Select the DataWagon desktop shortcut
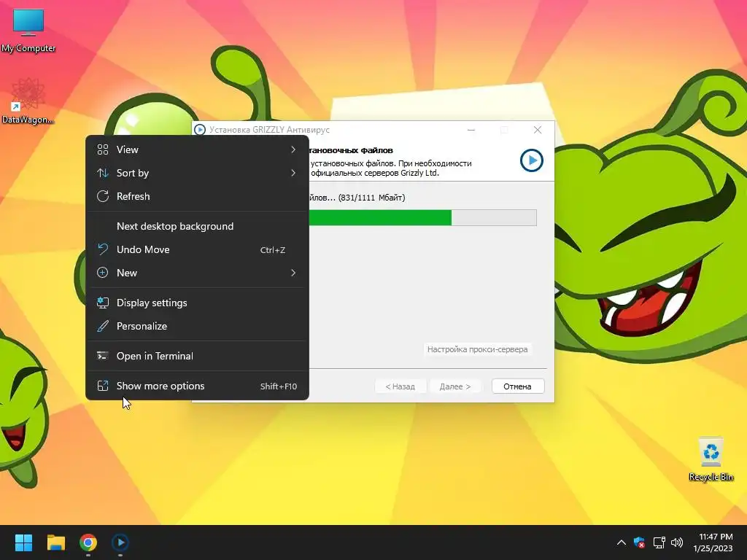The width and height of the screenshot is (747, 560). (x=28, y=101)
